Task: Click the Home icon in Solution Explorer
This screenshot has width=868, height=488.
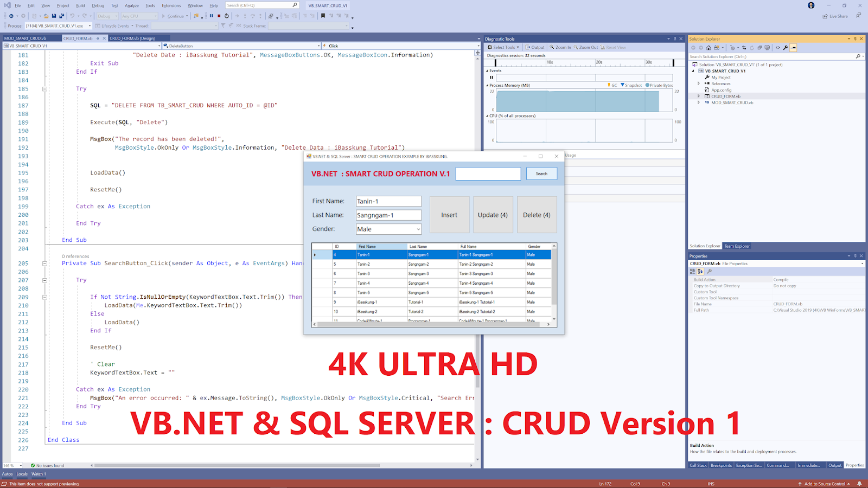Action: point(709,48)
